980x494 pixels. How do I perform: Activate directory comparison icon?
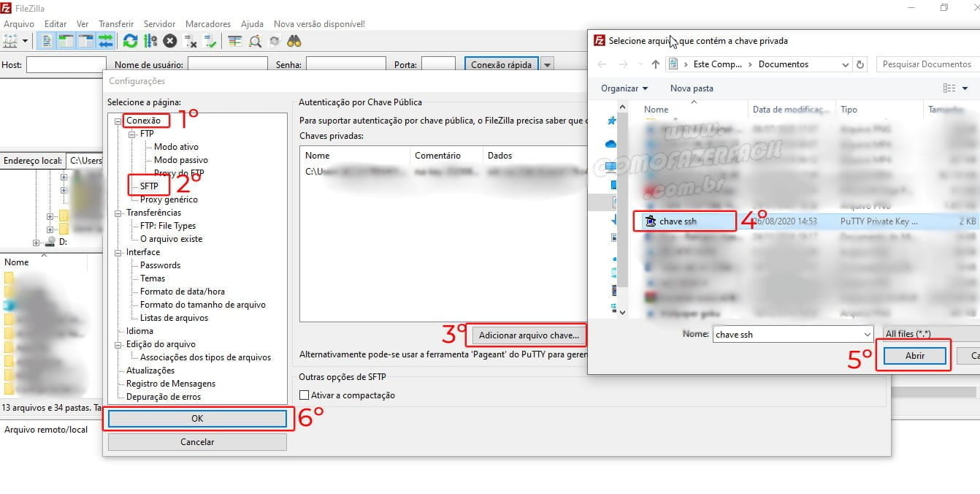pos(253,40)
